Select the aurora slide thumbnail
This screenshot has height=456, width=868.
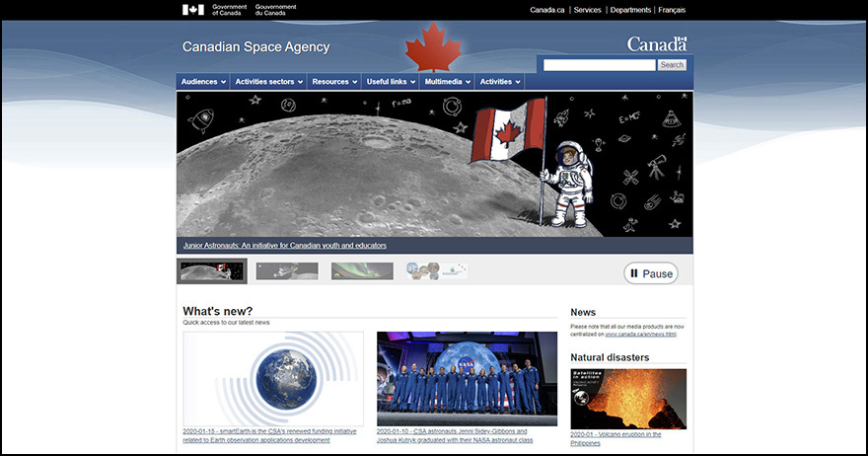pos(362,271)
